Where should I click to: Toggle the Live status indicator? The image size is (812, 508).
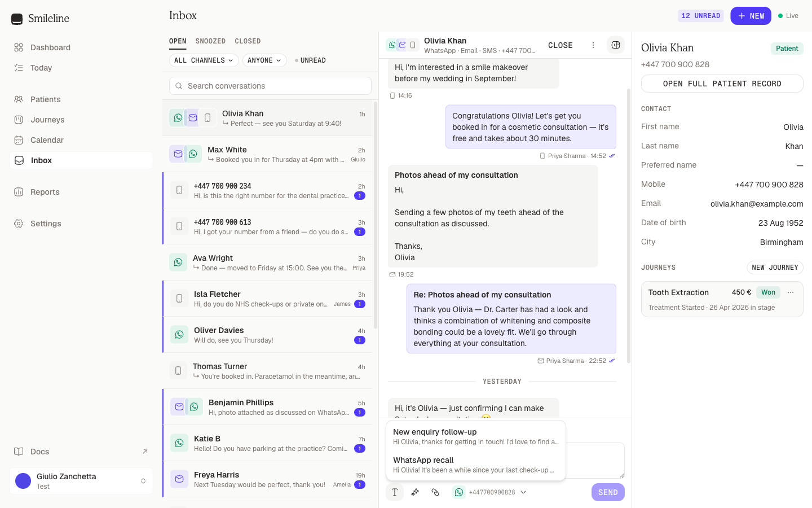[x=788, y=16]
